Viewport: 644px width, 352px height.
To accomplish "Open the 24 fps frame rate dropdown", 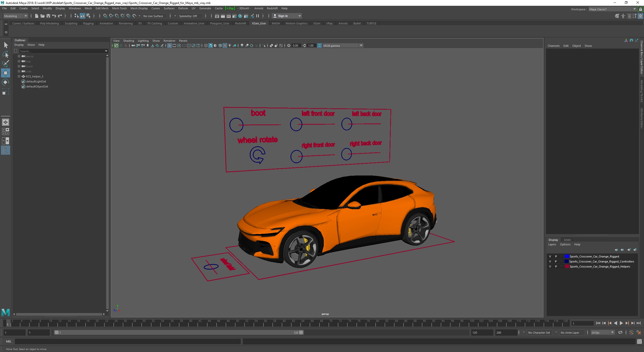I will click(602, 332).
